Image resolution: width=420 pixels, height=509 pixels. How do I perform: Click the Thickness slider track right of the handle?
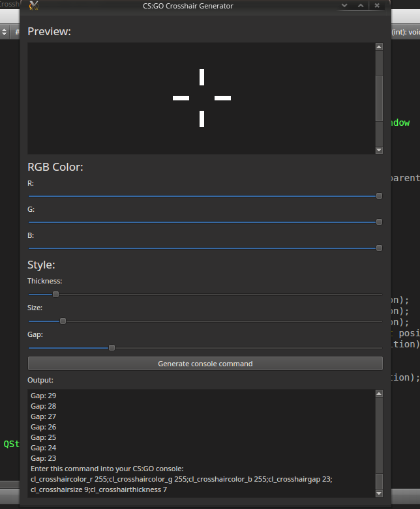(x=220, y=295)
